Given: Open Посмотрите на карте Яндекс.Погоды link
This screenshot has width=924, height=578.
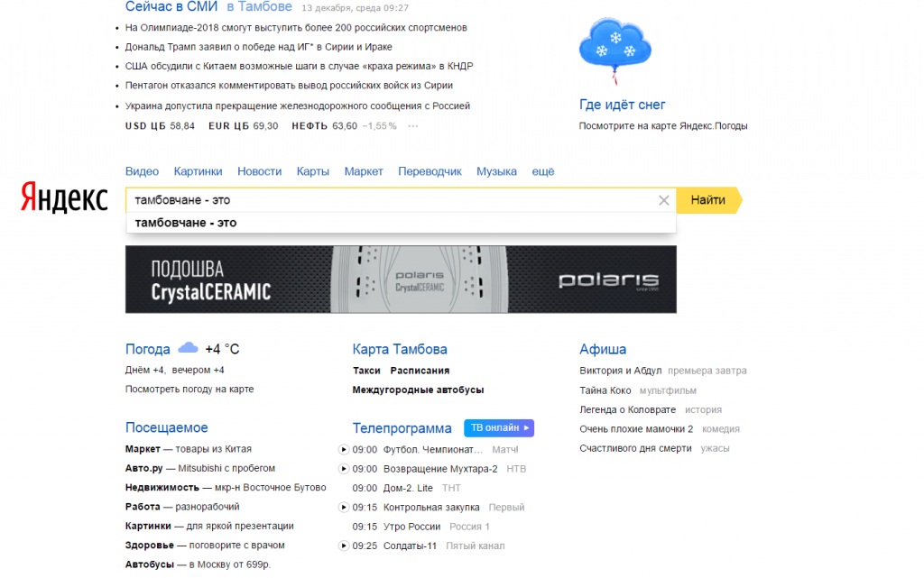Looking at the screenshot, I should [x=663, y=126].
